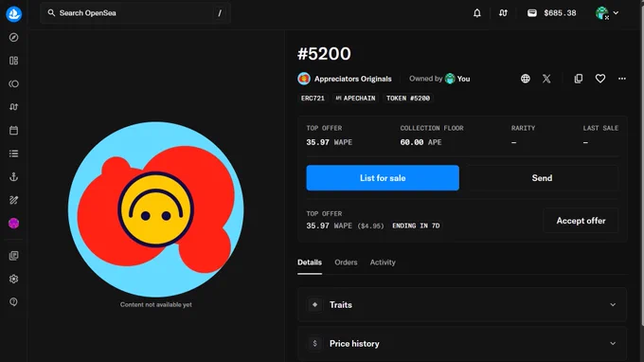The height and width of the screenshot is (362, 644).
Task: Expand the Traits section
Action: [462, 305]
